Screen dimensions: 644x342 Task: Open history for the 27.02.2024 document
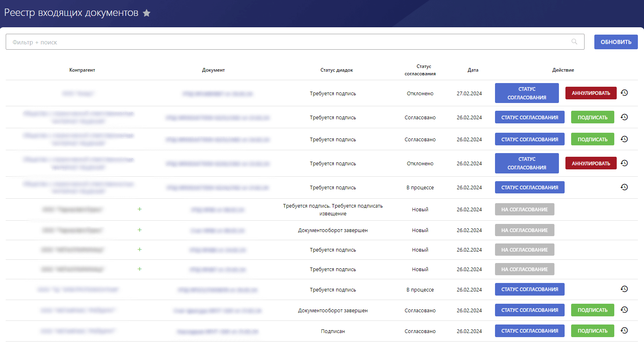tap(624, 93)
